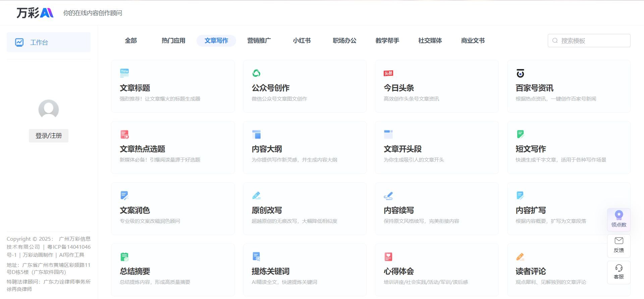Contact 客服 via headset icon
644x299 pixels.
pyautogui.click(x=619, y=272)
